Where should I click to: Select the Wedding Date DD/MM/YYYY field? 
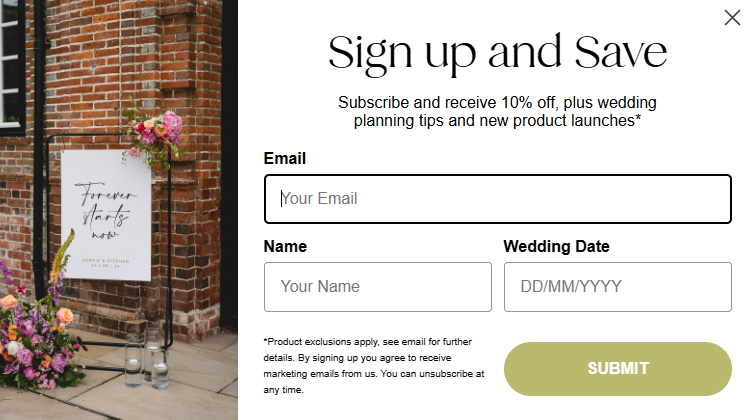coord(617,287)
